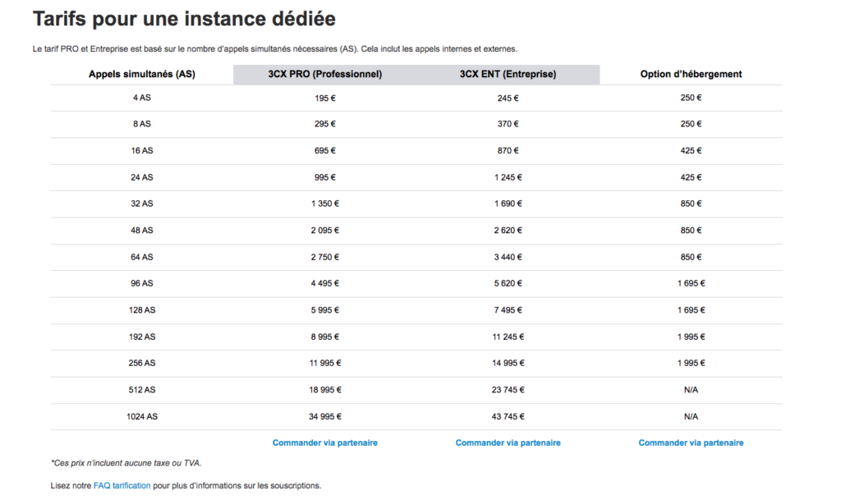This screenshot has width=841, height=504.
Task: Click the 'Tarifs pour une instance dédiée' heading
Action: 184,19
